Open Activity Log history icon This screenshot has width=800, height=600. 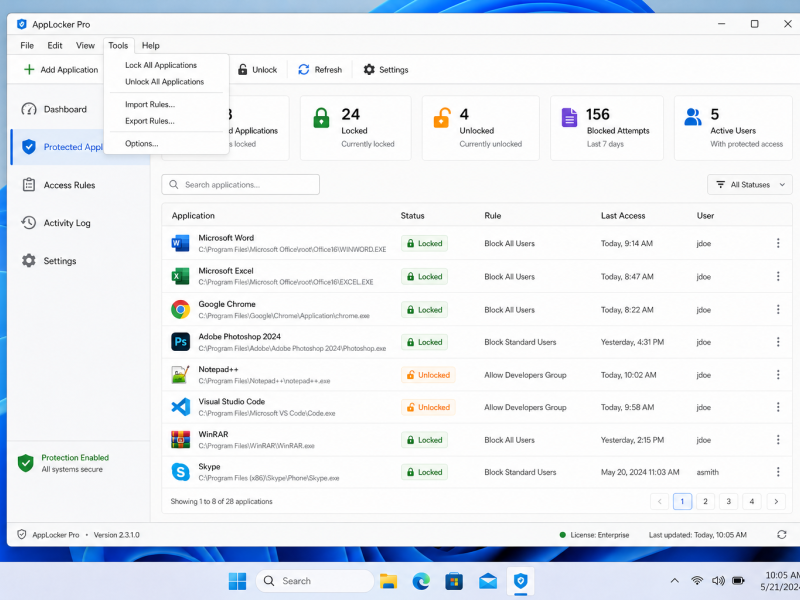29,222
